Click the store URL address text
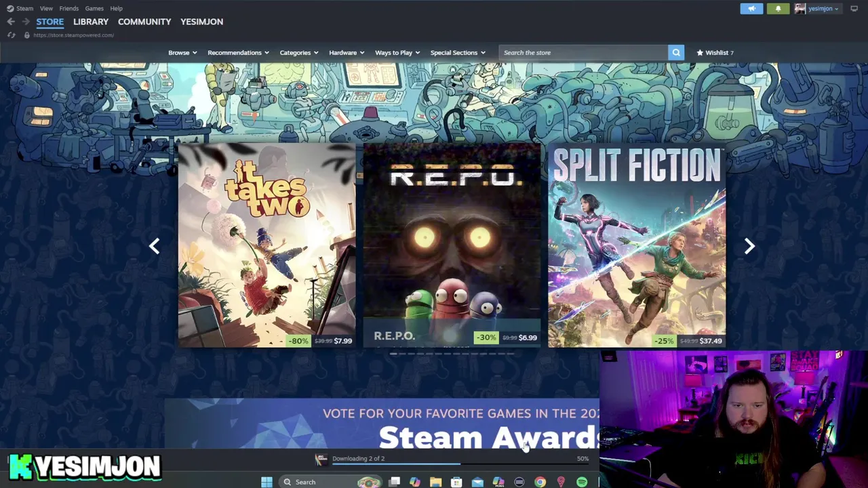 pyautogui.click(x=73, y=35)
